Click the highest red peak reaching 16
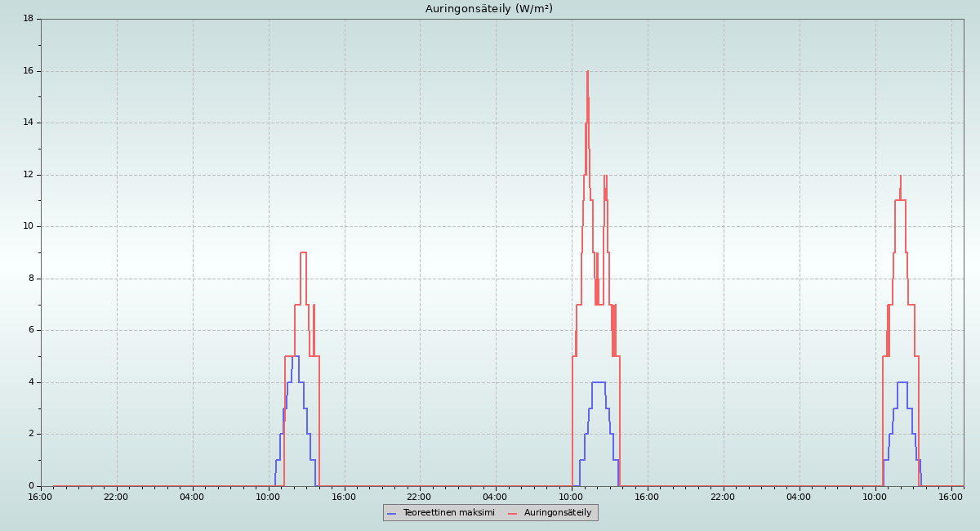Screen dimensions: 980x531 click(587, 72)
